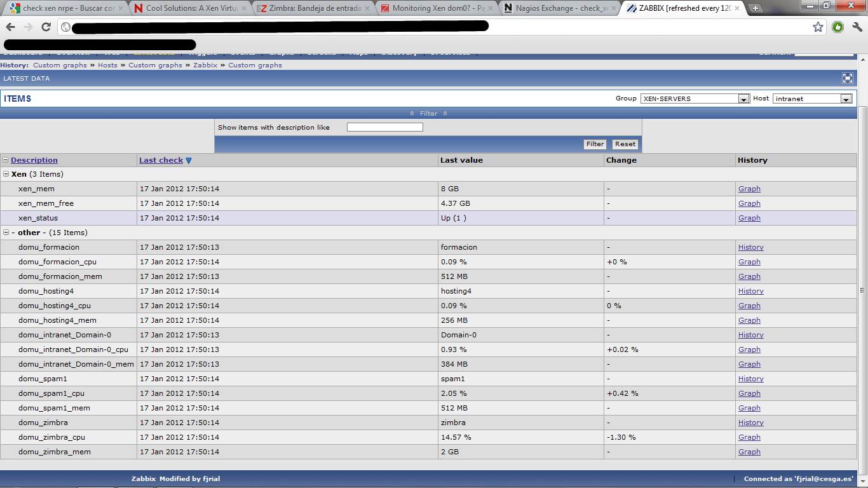Screen dimensions: 868x488
Task: Open History for domu_zimbra
Action: 751,423
